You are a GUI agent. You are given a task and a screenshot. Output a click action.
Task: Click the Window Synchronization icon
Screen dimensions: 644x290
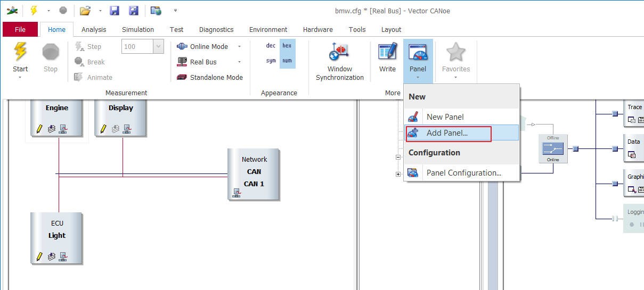pyautogui.click(x=339, y=52)
